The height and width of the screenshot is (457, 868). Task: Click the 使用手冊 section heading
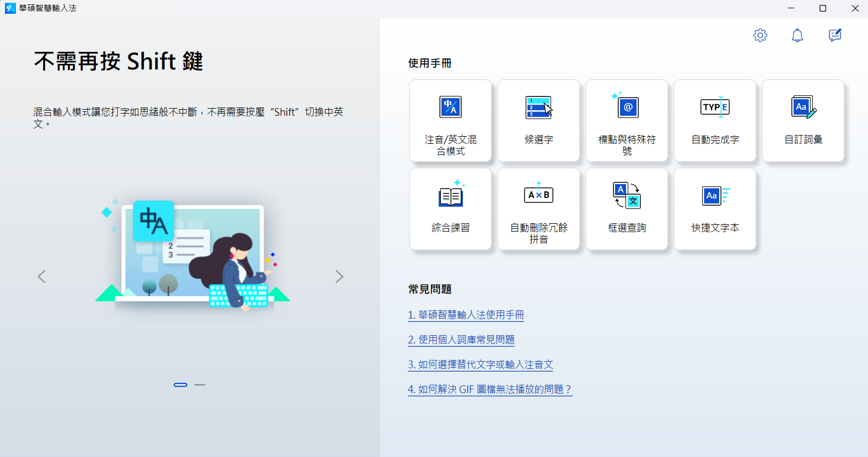coord(430,63)
